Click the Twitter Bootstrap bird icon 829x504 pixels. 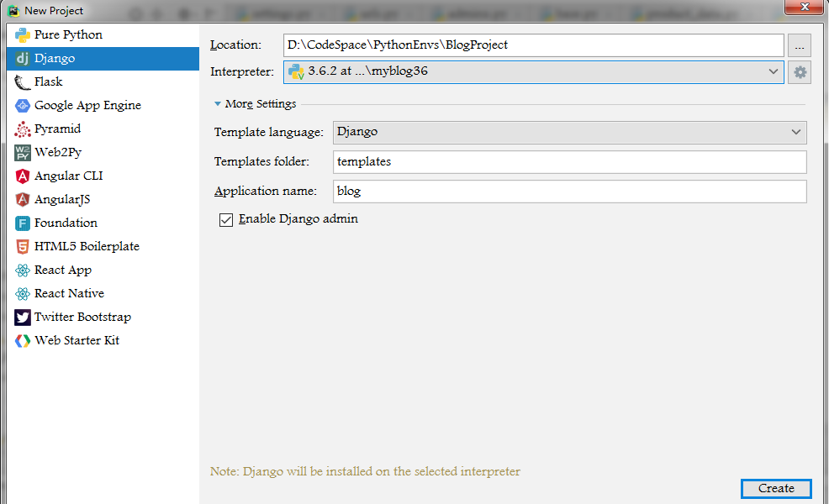pos(22,317)
